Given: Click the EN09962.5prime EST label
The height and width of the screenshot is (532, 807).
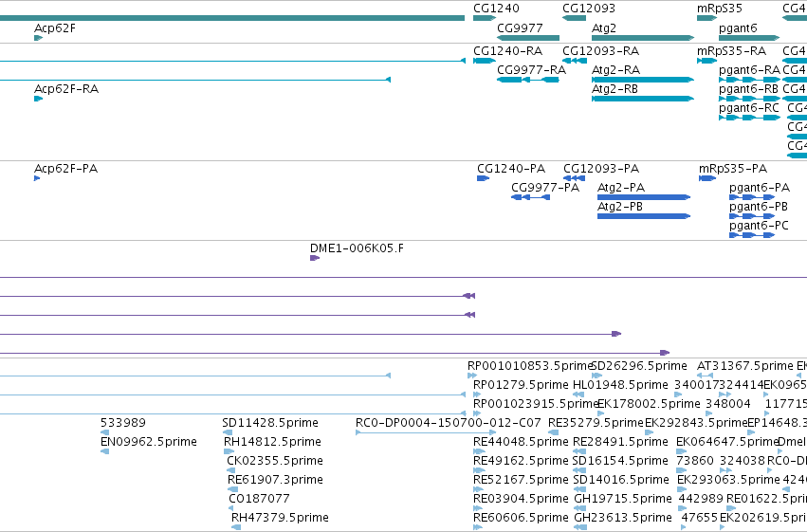Looking at the screenshot, I should click(149, 442).
